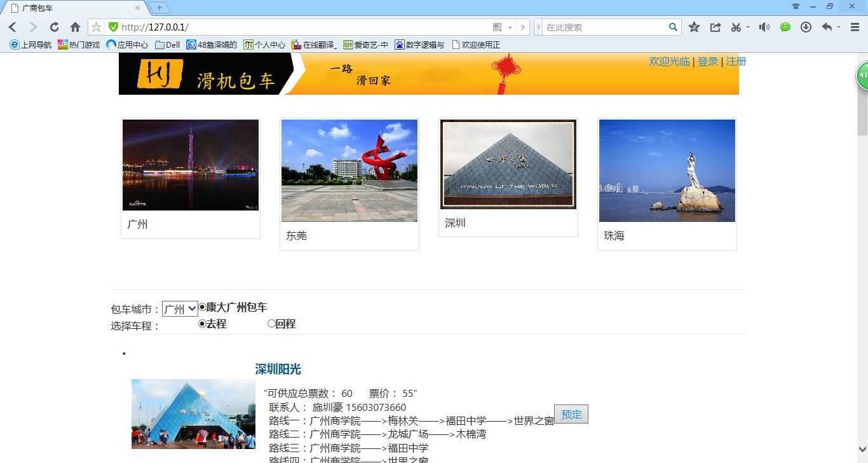Click the 滑机包车 banner logo
Image resolution: width=868 pixels, height=463 pixels.
[x=207, y=74]
